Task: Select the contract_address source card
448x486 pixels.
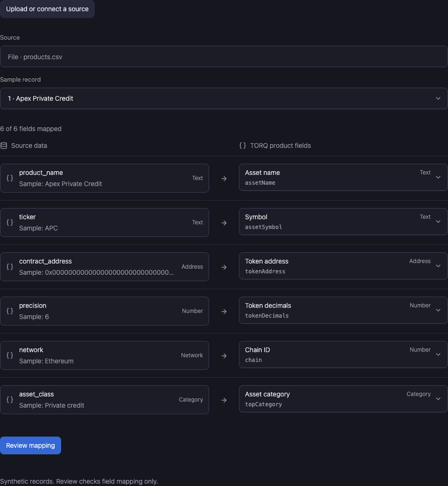Action: tap(105, 267)
